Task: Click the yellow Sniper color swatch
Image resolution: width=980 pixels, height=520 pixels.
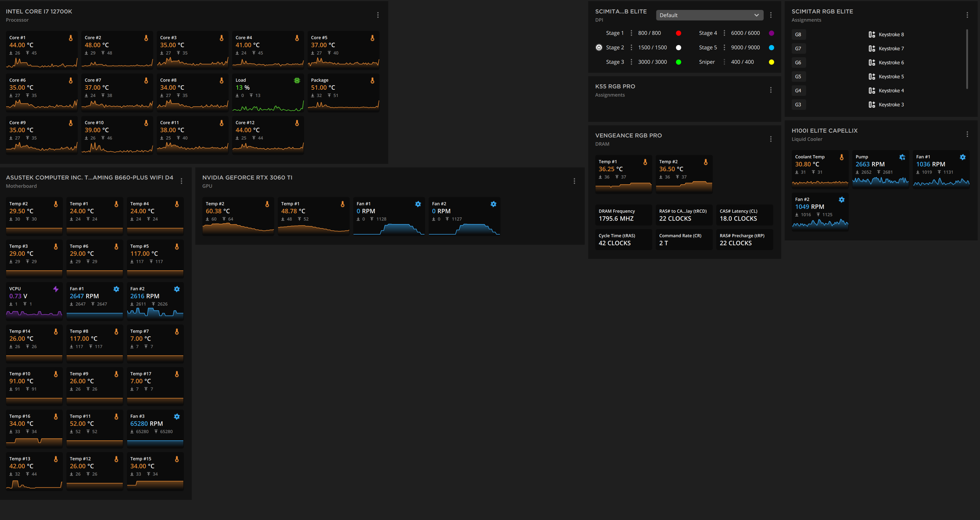Action: coord(771,62)
